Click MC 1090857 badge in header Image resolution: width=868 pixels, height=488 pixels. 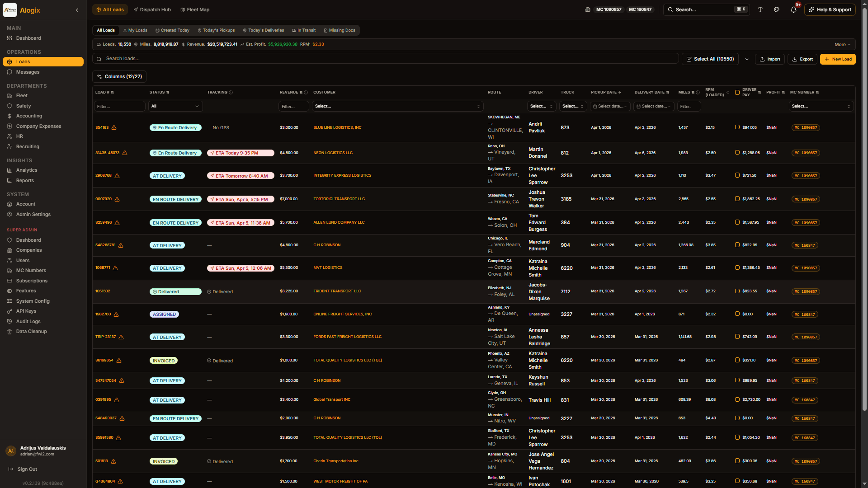(x=609, y=9)
